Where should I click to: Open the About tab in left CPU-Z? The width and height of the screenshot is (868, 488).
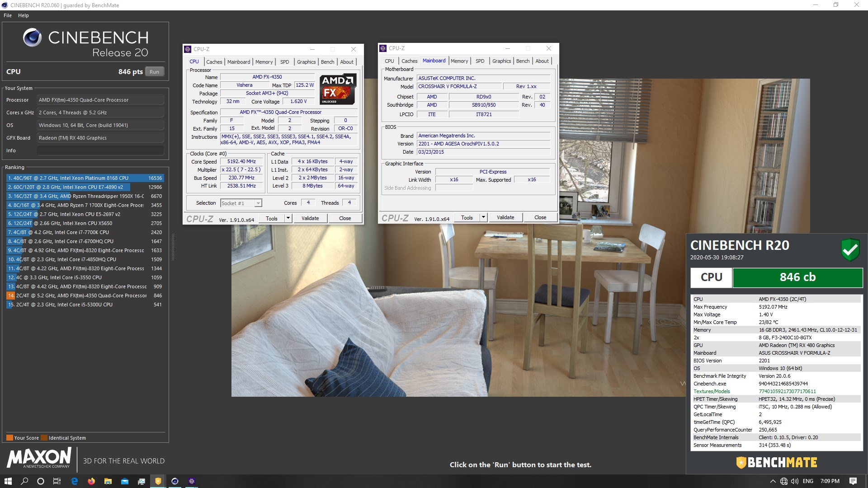(x=347, y=62)
